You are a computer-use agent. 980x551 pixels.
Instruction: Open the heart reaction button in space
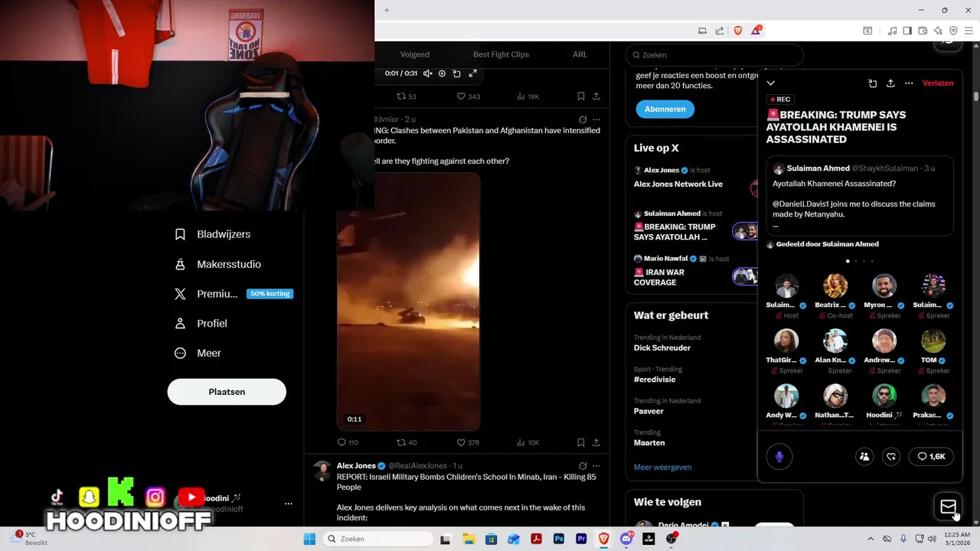click(x=891, y=457)
